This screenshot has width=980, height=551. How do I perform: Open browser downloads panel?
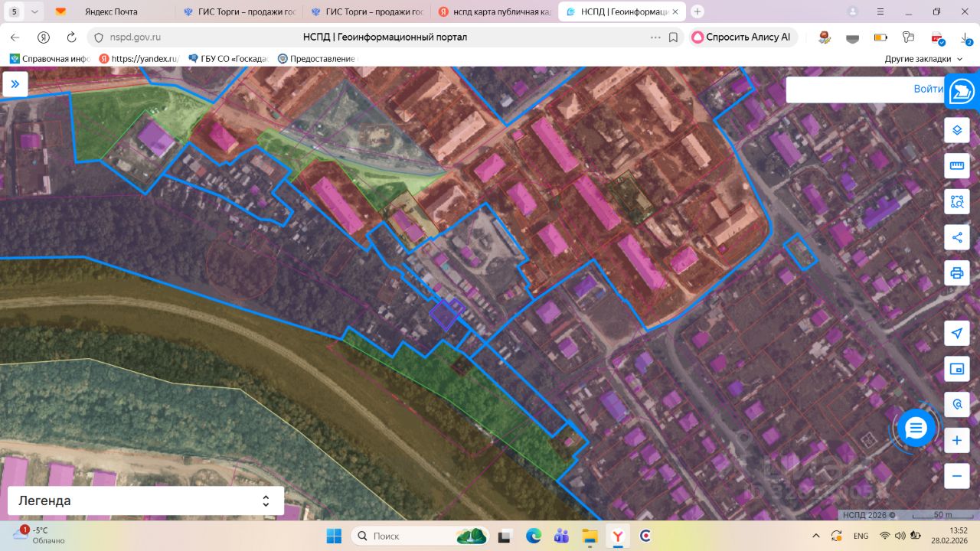point(968,37)
